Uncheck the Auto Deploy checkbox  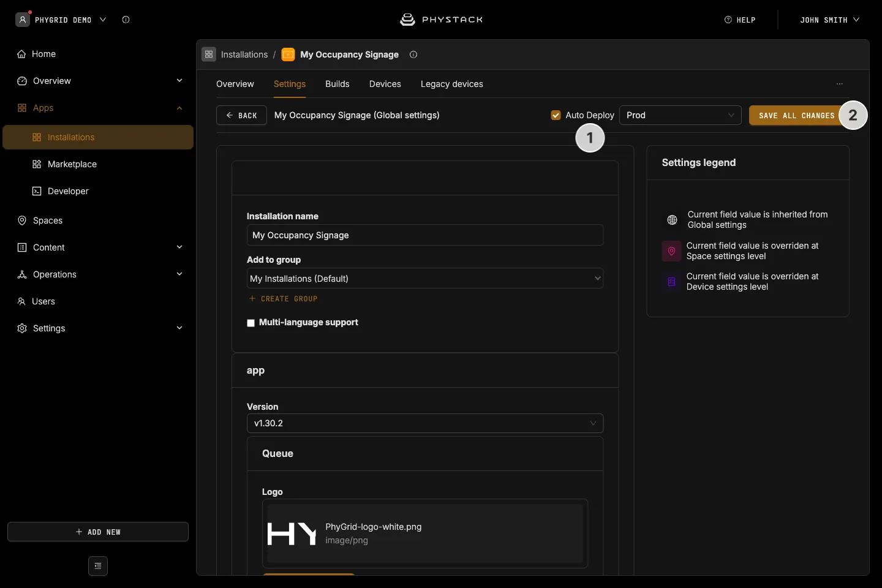click(556, 115)
